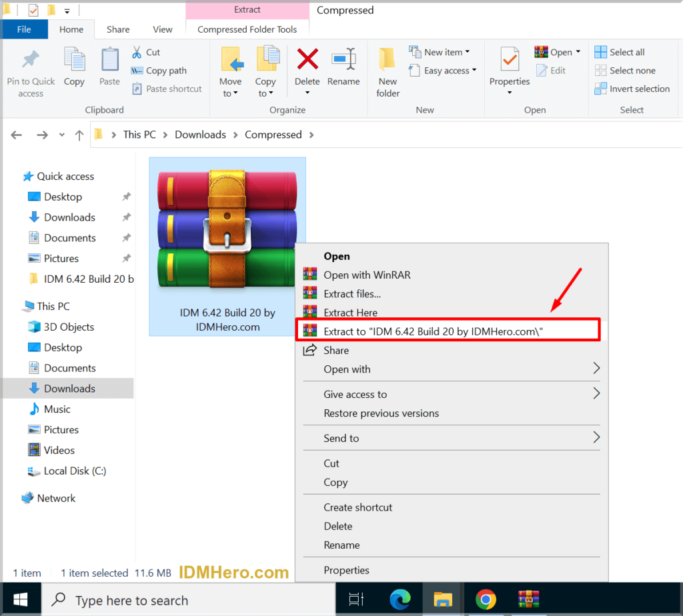Click the Paste clipboard icon
The height and width of the screenshot is (616, 683).
109,59
